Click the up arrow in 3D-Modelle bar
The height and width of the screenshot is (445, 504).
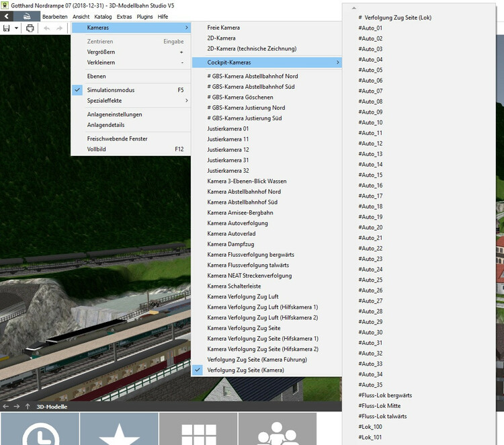(x=28, y=406)
